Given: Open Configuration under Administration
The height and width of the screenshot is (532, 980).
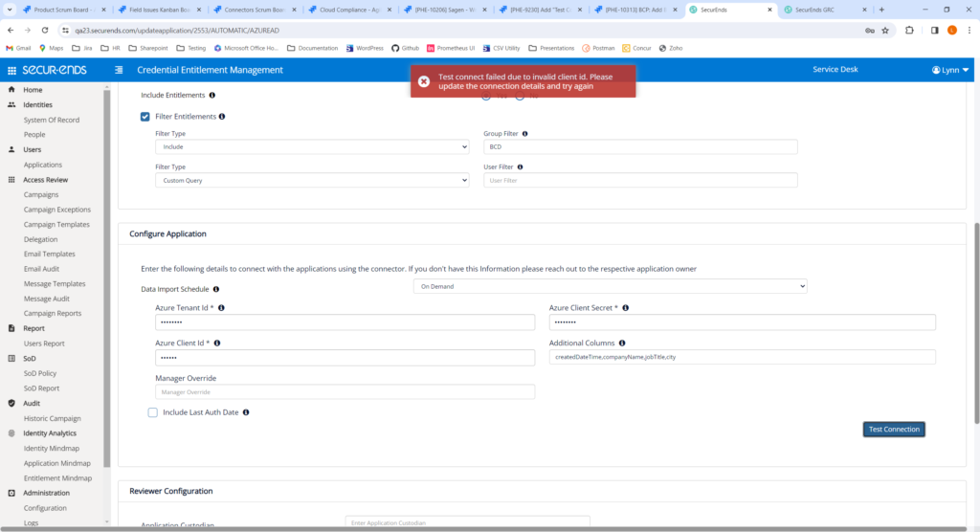Looking at the screenshot, I should click(45, 508).
